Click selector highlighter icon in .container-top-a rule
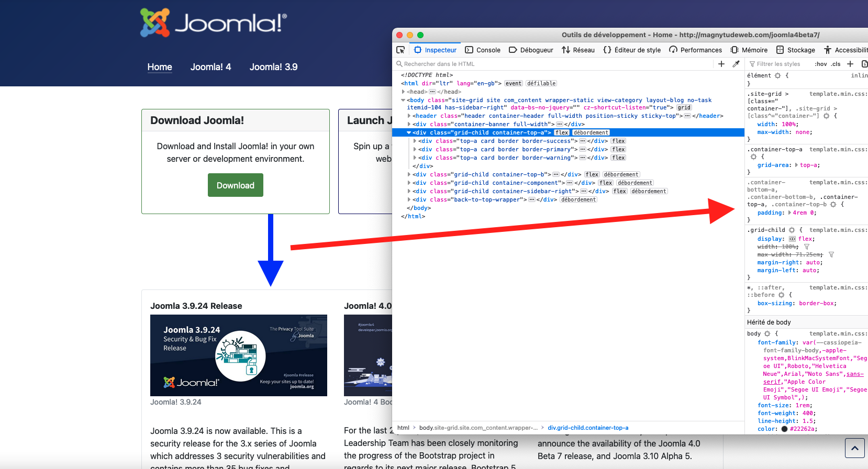The image size is (868, 469). pos(753,157)
